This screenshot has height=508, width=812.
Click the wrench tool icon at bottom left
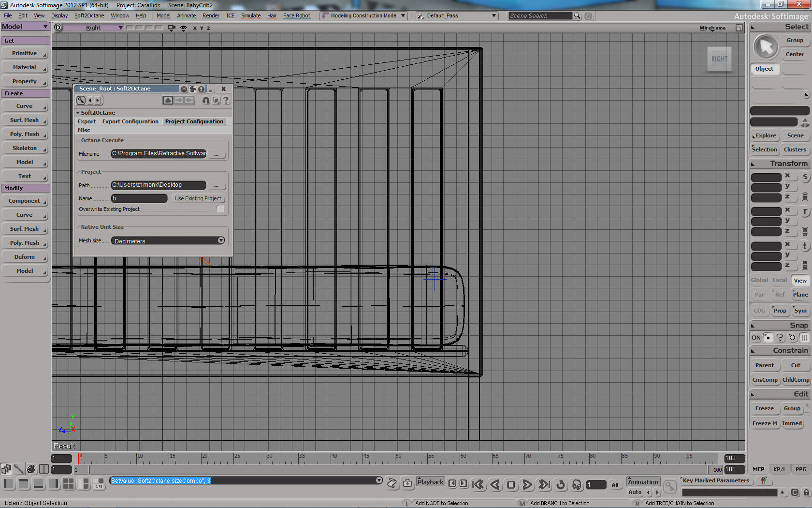pyautogui.click(x=19, y=469)
